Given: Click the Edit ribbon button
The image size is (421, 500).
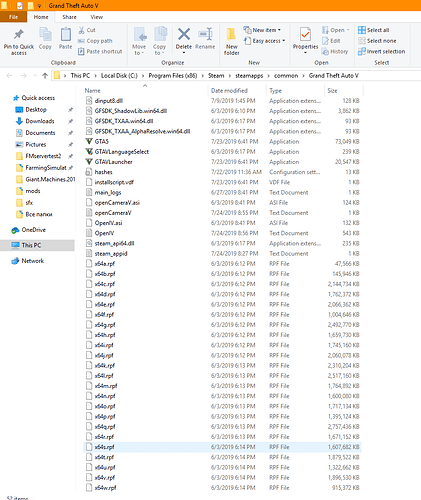Looking at the screenshot, I should pyautogui.click(x=331, y=41).
